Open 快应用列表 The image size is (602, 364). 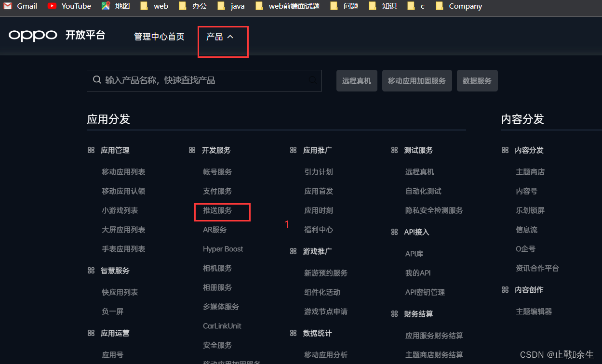[x=120, y=292]
